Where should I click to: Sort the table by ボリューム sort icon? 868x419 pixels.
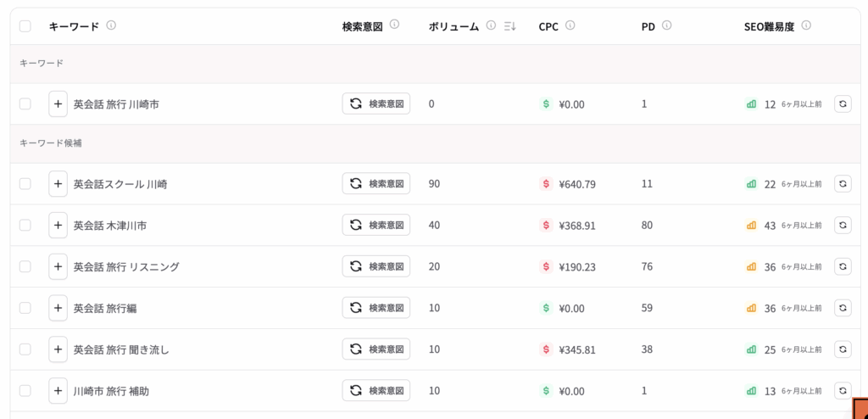tap(509, 26)
